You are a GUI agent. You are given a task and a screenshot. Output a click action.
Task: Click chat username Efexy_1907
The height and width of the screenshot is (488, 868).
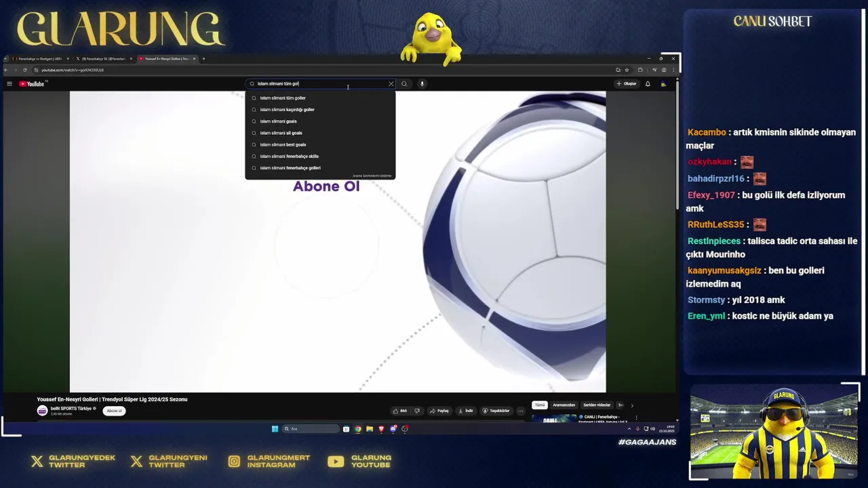coord(711,195)
